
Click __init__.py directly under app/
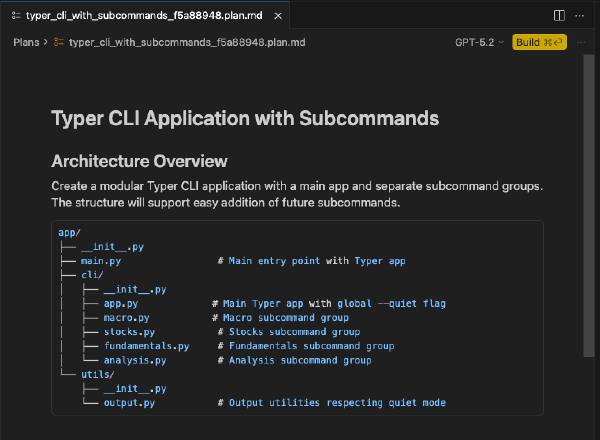(112, 247)
